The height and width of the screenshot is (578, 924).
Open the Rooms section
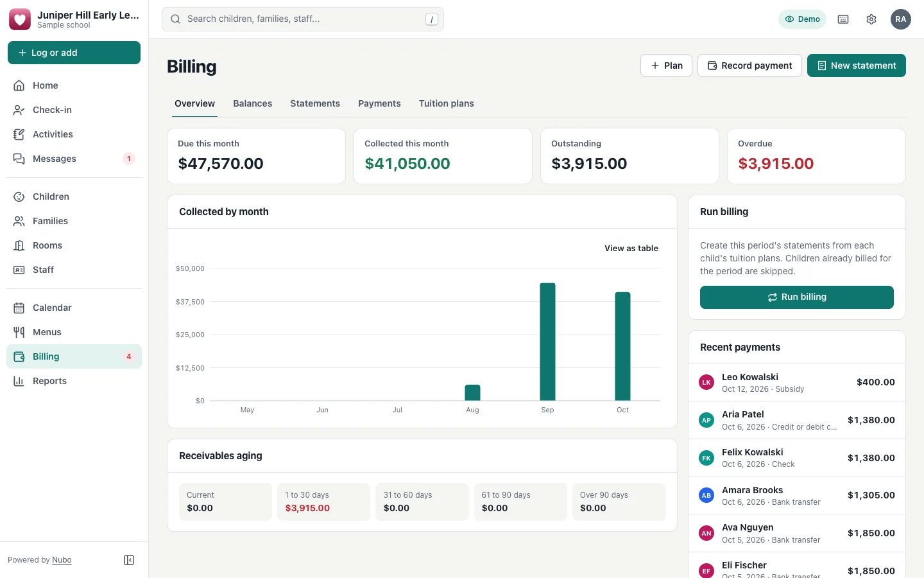pyautogui.click(x=74, y=245)
